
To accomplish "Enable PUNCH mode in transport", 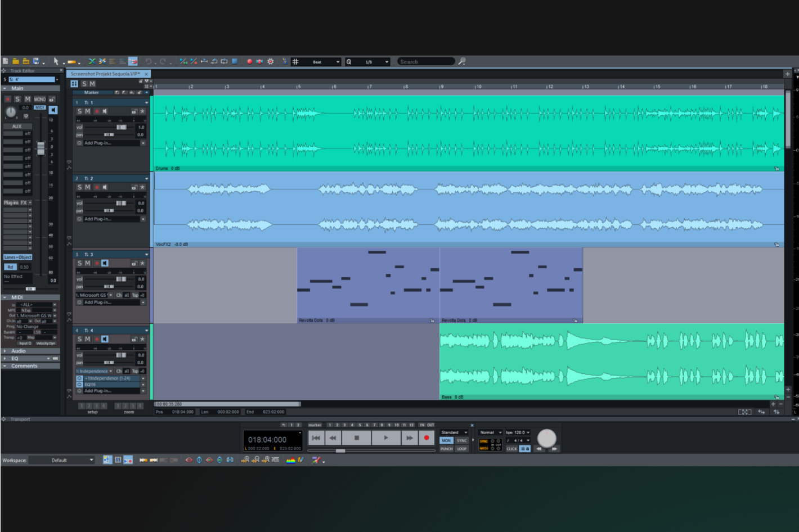I will [x=446, y=449].
